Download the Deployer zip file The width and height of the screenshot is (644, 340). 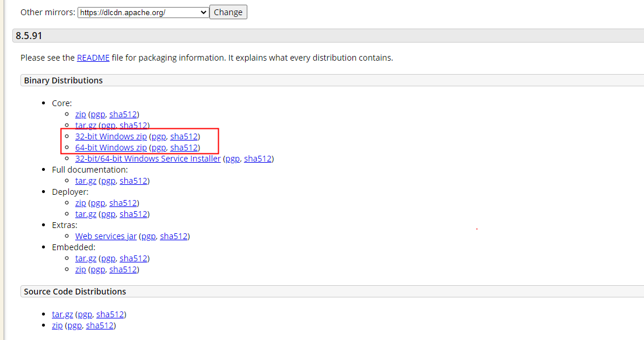click(80, 203)
